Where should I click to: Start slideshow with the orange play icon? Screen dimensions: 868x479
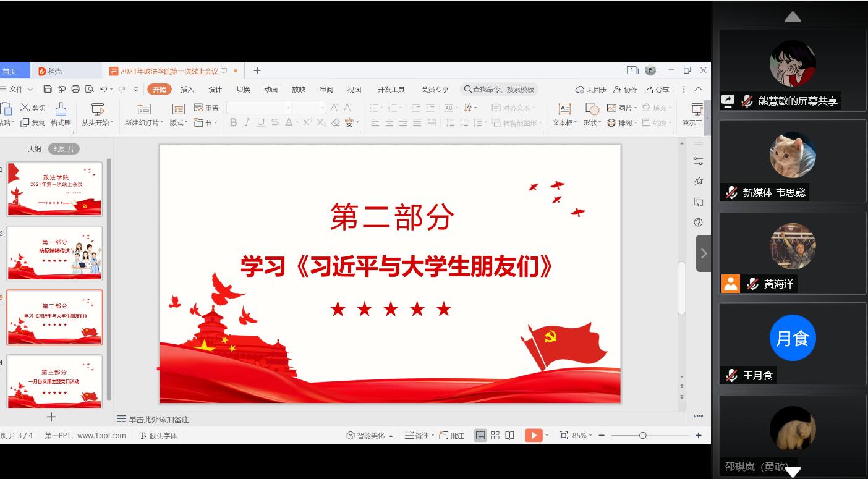pos(533,435)
